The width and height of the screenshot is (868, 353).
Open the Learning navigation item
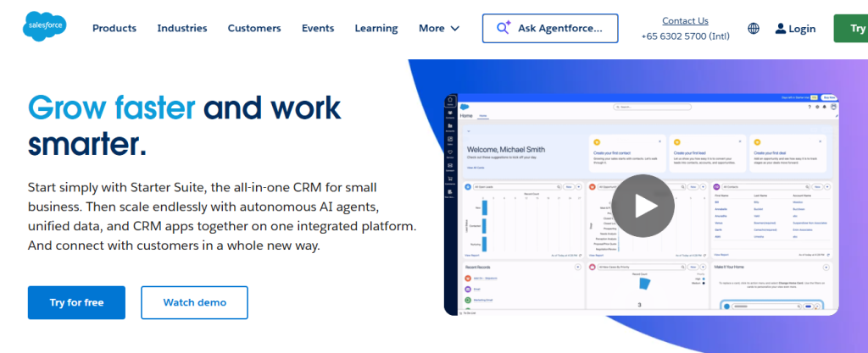point(376,28)
